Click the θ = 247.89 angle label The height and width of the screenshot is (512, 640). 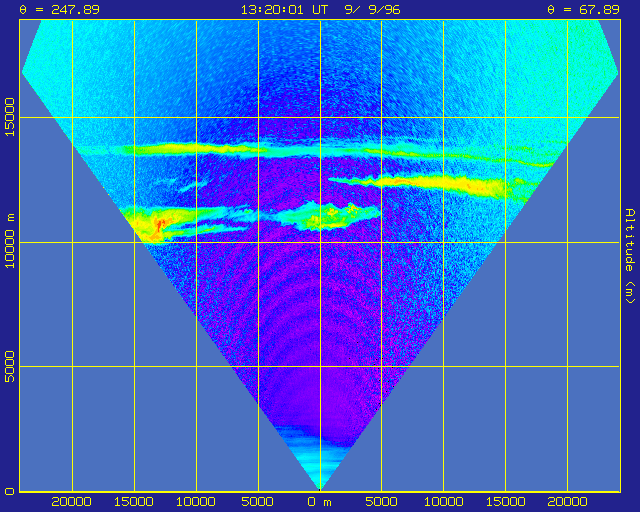60,10
